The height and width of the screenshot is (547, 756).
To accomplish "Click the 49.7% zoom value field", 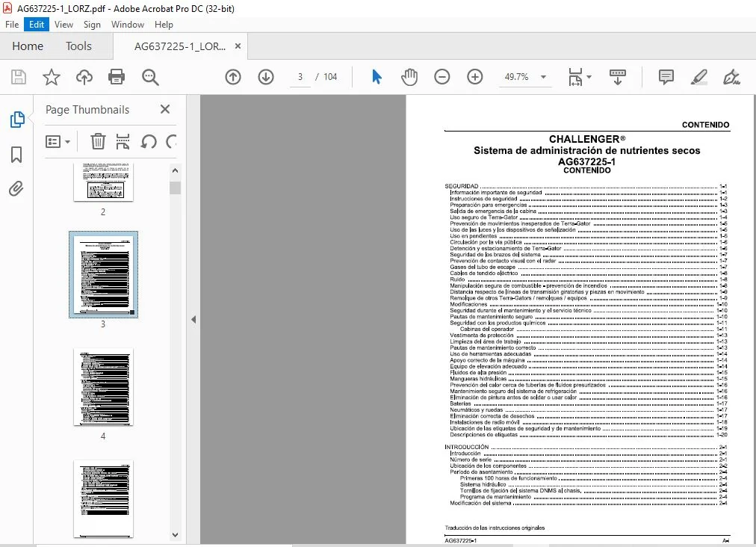I will pyautogui.click(x=516, y=77).
